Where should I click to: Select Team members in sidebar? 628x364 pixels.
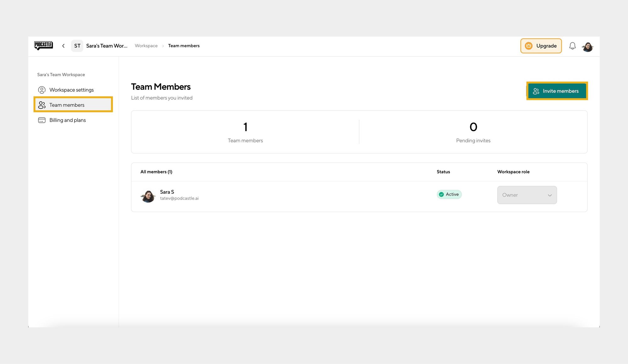(67, 105)
